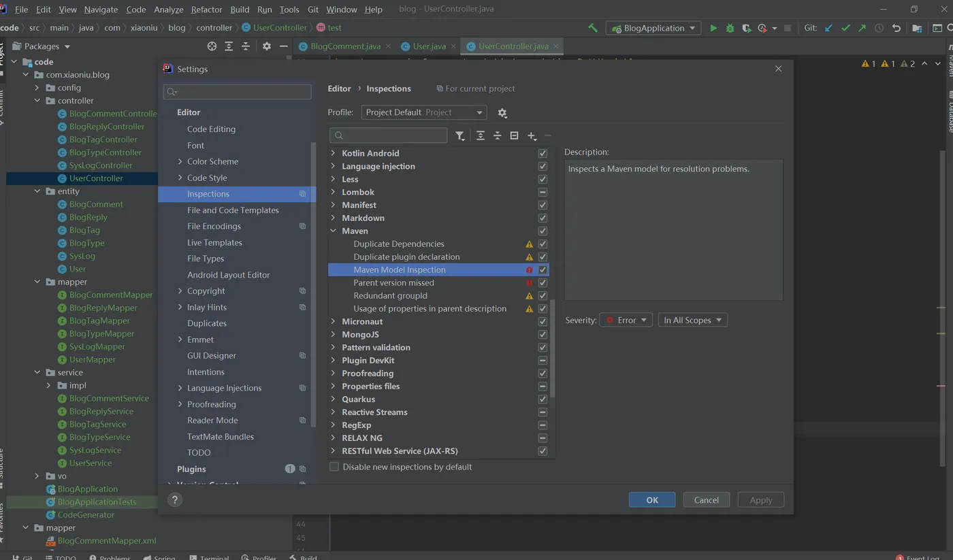The image size is (953, 560).
Task: Open the Severity Error dropdown
Action: click(626, 320)
